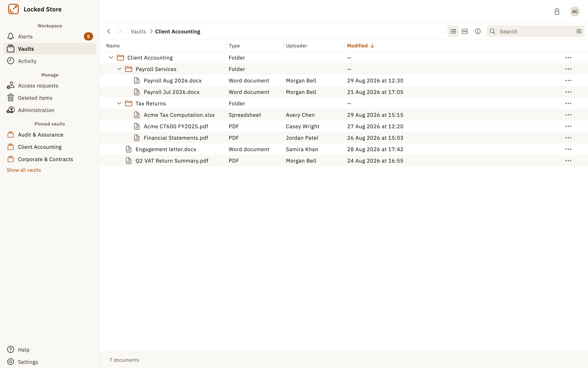Open more options for Engagement letter.docx
The image size is (588, 368).
pyautogui.click(x=568, y=149)
